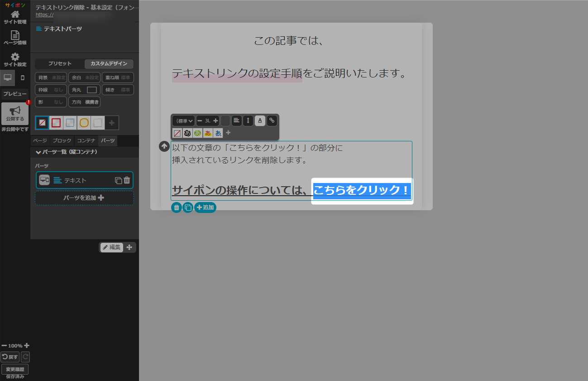Image resolution: width=588 pixels, height=381 pixels.
Task: Switch to the コンテナ tab
Action: pos(86,141)
